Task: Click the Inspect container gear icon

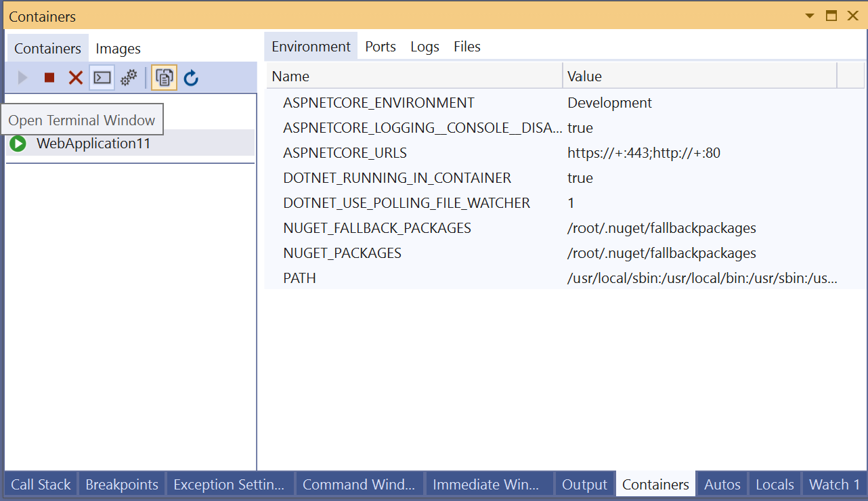Action: [x=129, y=77]
